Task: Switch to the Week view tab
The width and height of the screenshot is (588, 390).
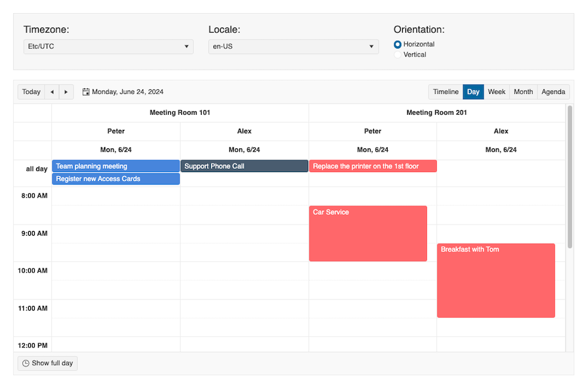Action: click(x=496, y=91)
